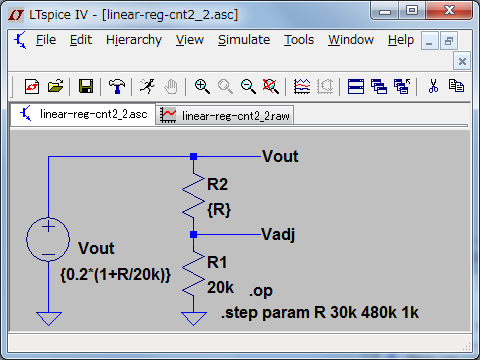Select the Copy tool icon

(456, 87)
